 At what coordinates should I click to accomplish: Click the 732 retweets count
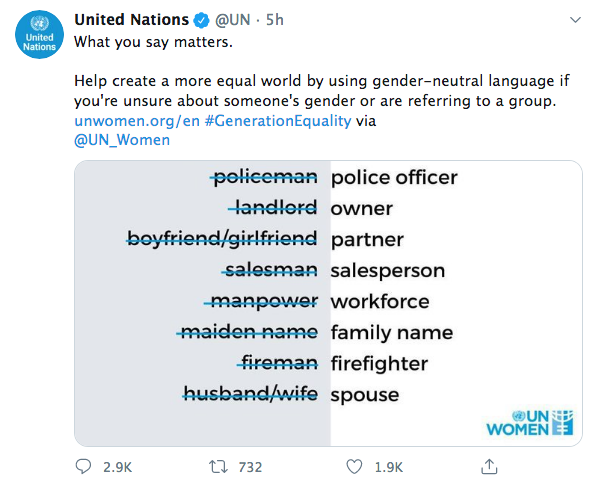pyautogui.click(x=250, y=467)
